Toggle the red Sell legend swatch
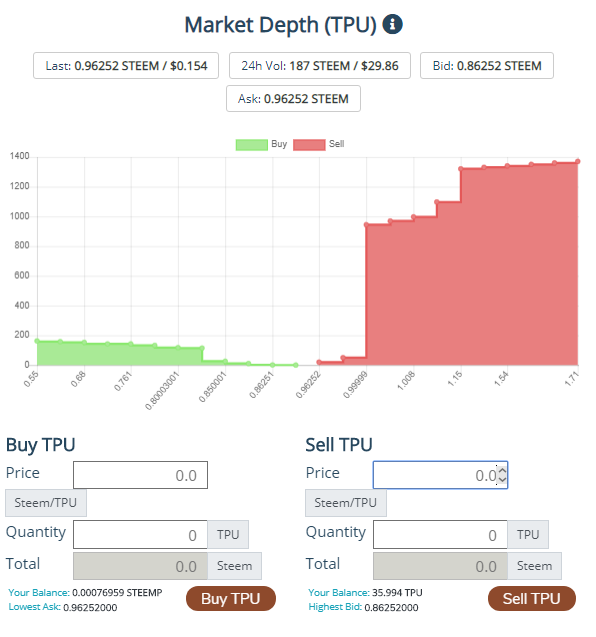Viewport: 596px width, 637px height. coord(309,145)
